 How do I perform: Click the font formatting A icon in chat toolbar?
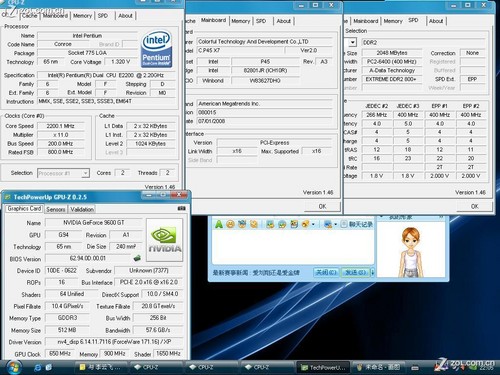tap(219, 224)
